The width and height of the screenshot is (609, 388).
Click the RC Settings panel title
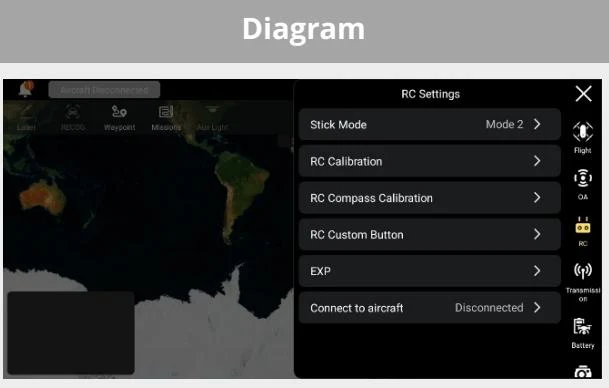click(x=430, y=94)
